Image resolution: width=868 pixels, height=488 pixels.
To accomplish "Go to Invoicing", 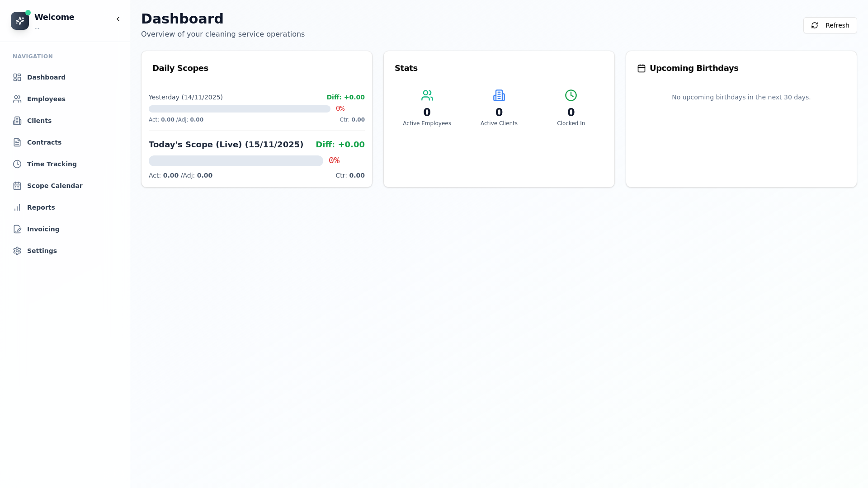I will click(65, 229).
